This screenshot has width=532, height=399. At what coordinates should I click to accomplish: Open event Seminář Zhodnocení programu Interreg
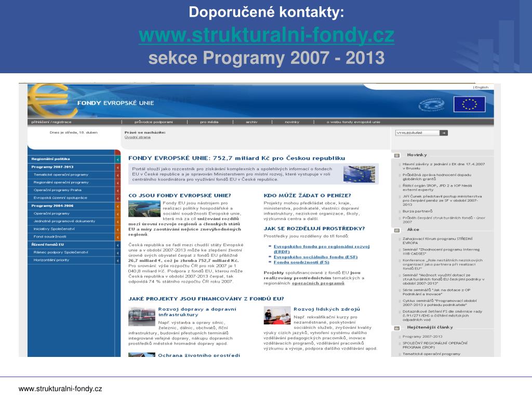[441, 251]
